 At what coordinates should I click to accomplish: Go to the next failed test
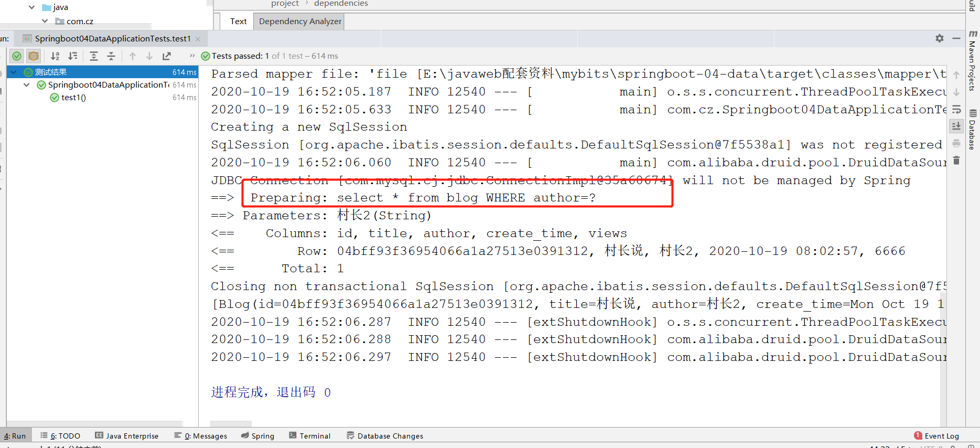(x=149, y=56)
